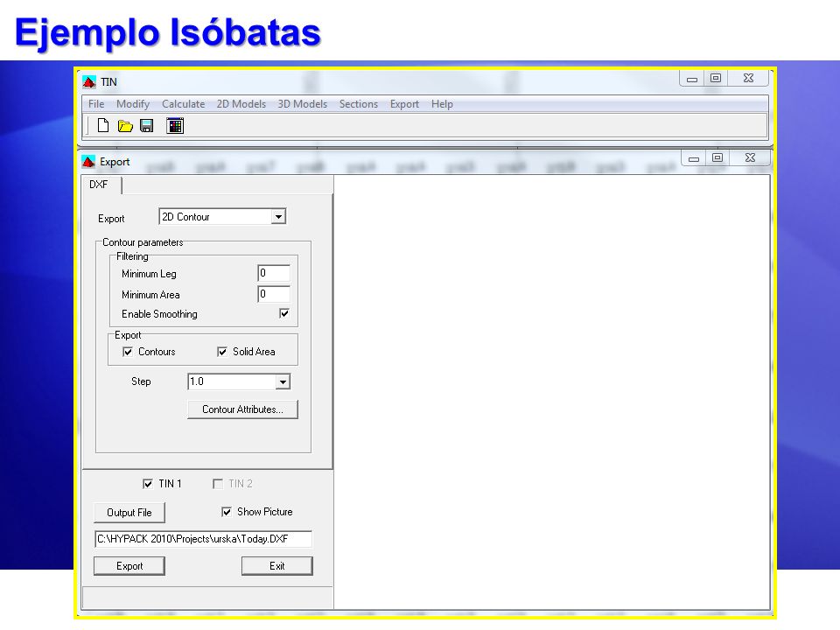Close the Export window

pos(750,157)
